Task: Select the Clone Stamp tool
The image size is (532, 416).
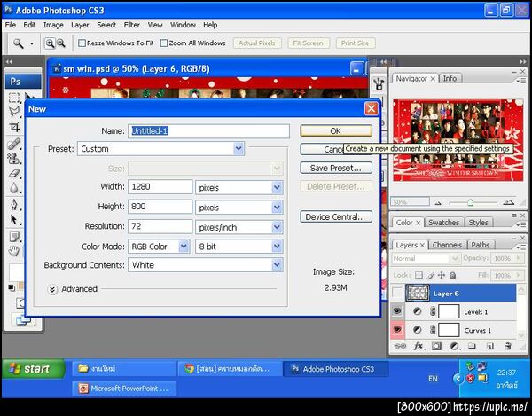Action: tap(14, 159)
